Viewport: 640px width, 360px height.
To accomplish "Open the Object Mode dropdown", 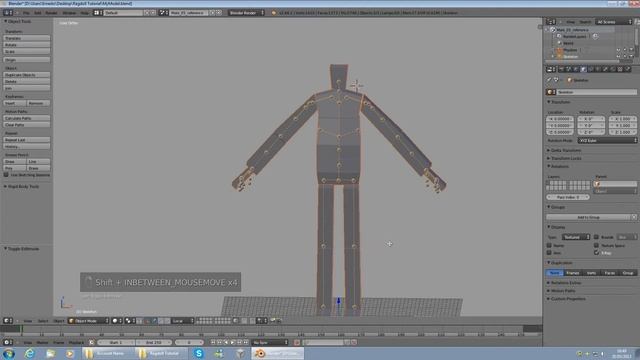I will 89,321.
